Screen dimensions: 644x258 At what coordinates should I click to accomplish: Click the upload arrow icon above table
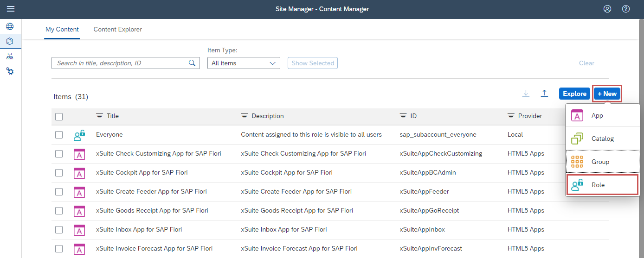[x=545, y=94]
